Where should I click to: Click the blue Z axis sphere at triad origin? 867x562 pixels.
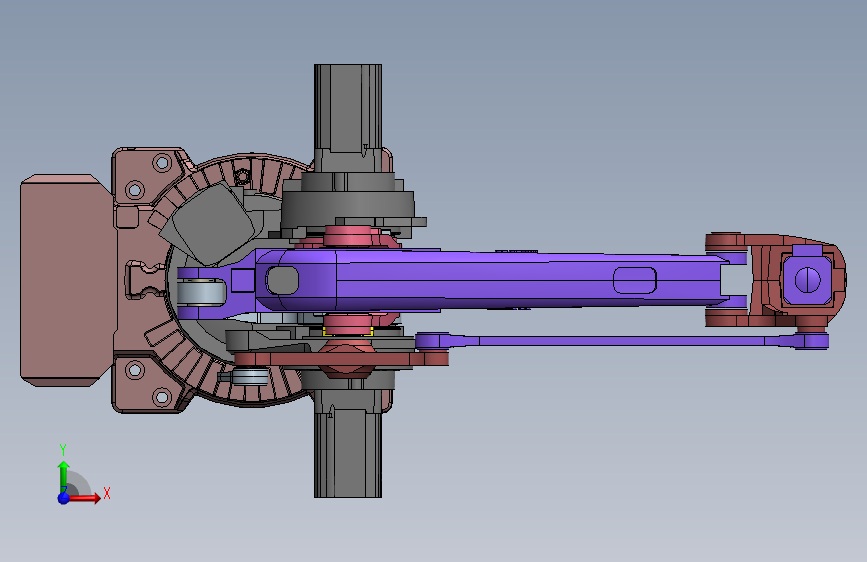coord(64,498)
